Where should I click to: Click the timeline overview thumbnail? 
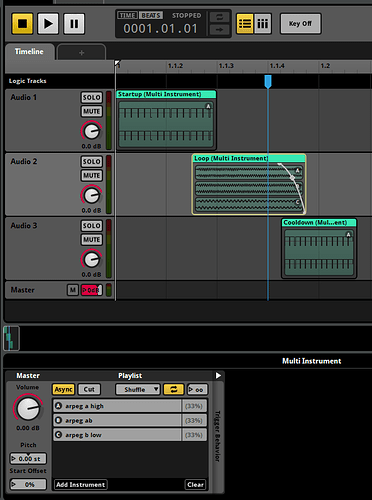coord(12,338)
